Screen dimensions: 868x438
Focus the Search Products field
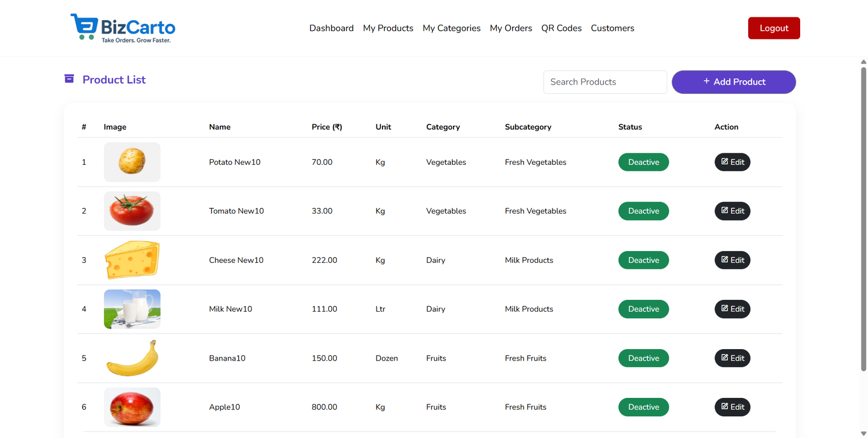[x=604, y=82]
